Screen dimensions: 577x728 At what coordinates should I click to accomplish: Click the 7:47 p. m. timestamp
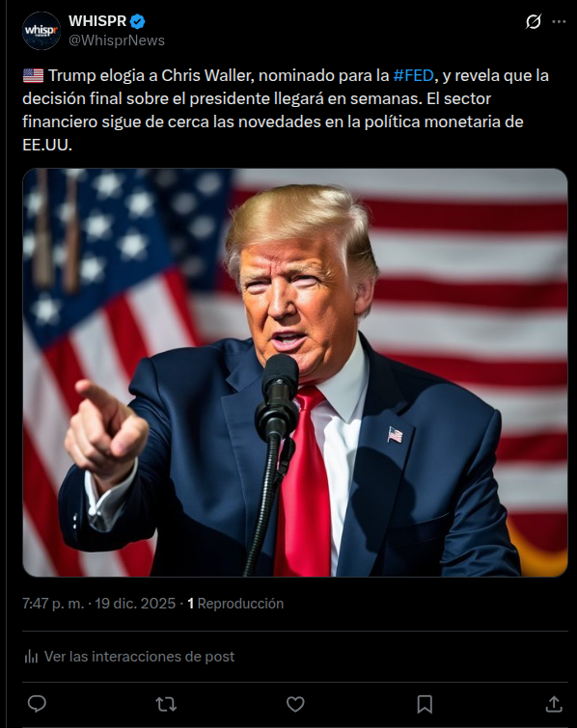pos(53,603)
